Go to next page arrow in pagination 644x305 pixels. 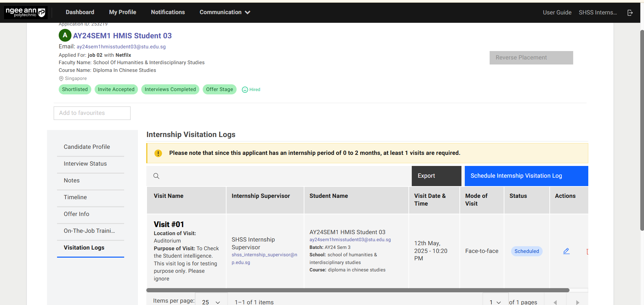tap(577, 302)
